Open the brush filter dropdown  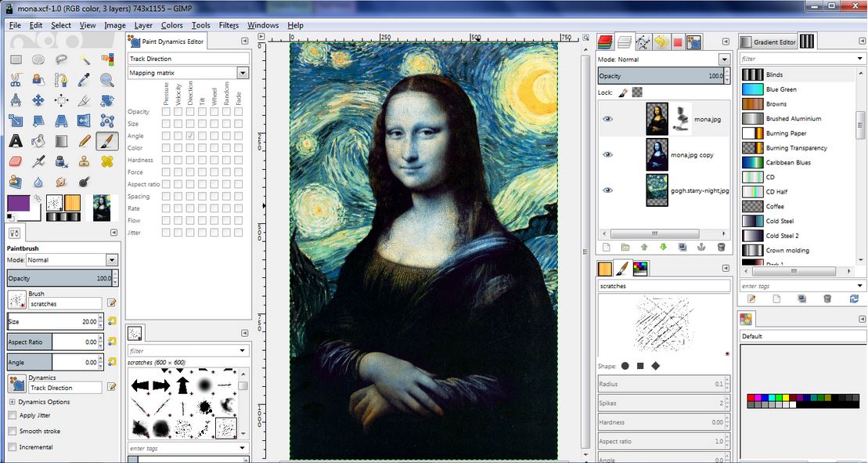243,350
